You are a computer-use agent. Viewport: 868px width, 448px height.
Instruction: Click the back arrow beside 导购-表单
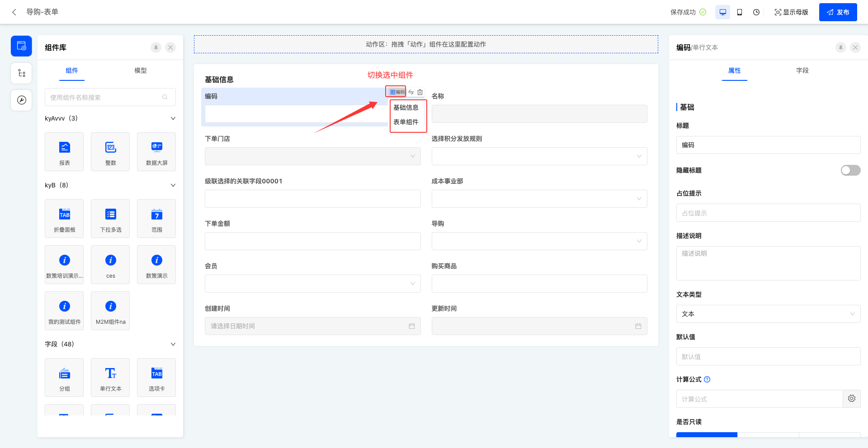[14, 12]
